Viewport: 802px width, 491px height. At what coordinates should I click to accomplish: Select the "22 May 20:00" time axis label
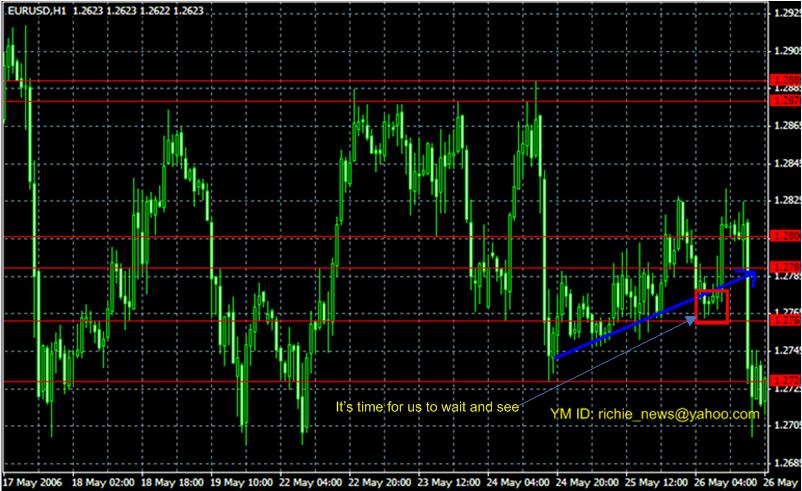[x=380, y=482]
